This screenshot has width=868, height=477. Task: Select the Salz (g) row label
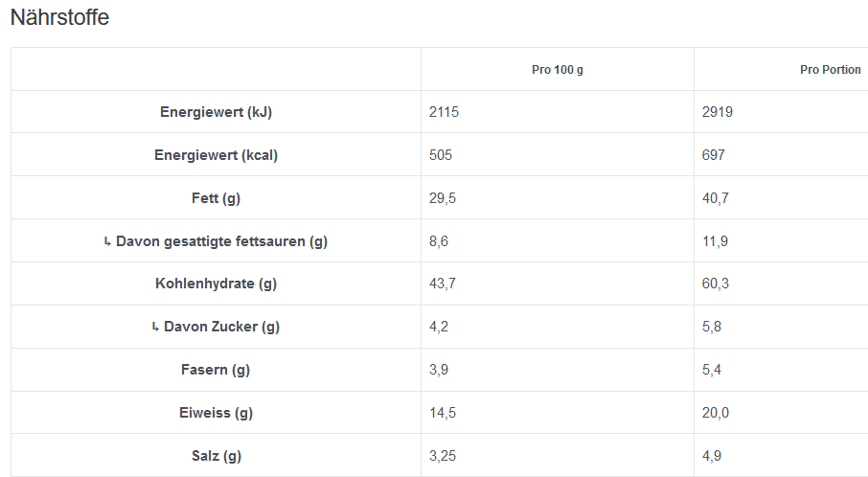coord(216,456)
